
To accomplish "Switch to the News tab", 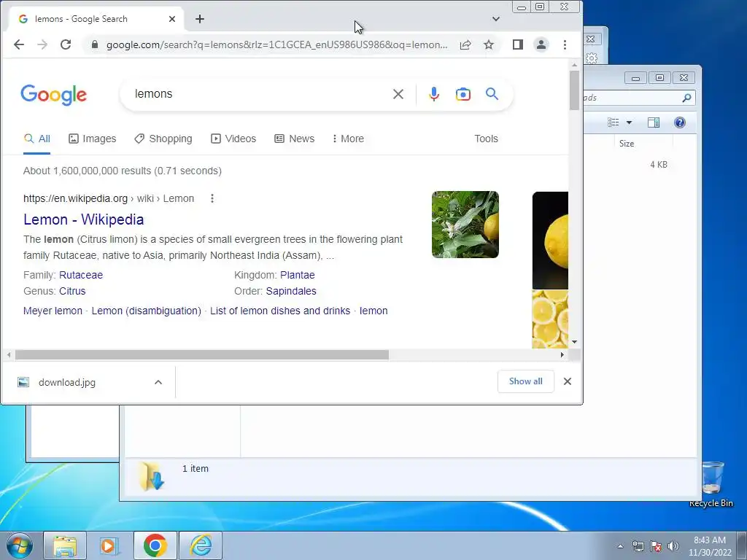I will 295,139.
